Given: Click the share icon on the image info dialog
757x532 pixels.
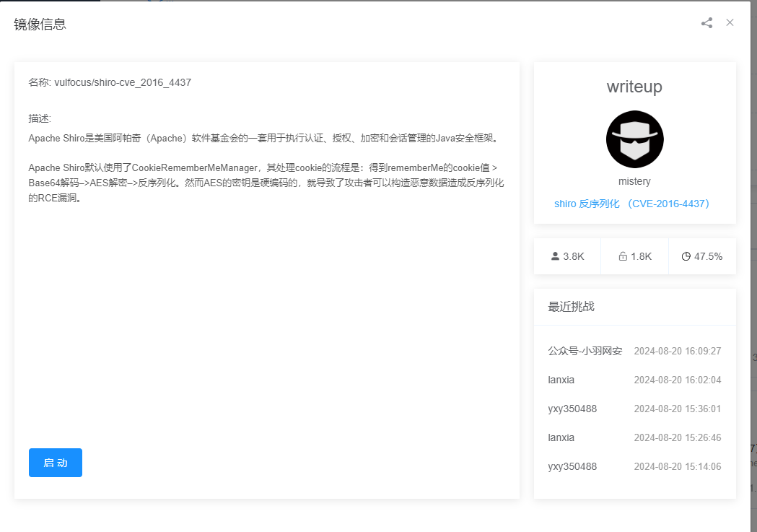Looking at the screenshot, I should tap(706, 22).
